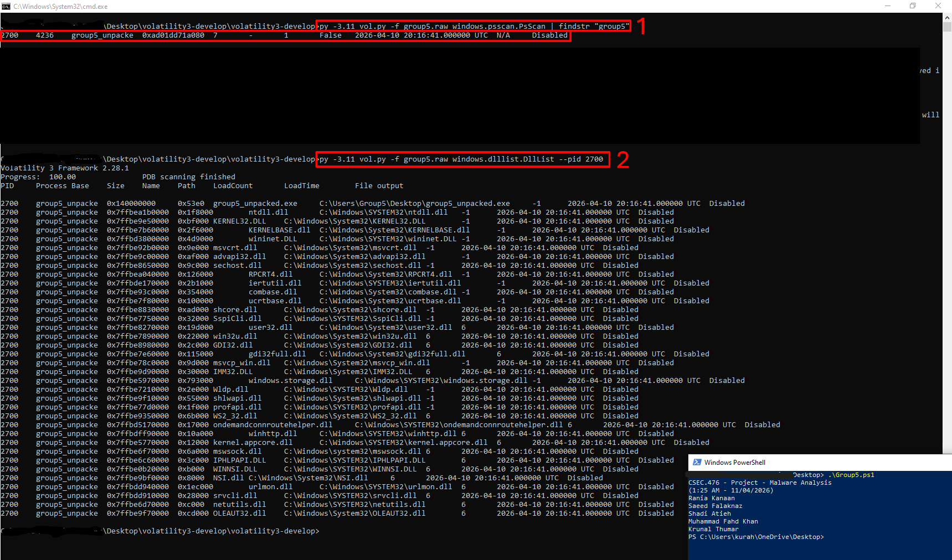Click the windows.dlllist.DllList command highlighted in box 2
This screenshot has width=952, height=560.
click(462, 159)
